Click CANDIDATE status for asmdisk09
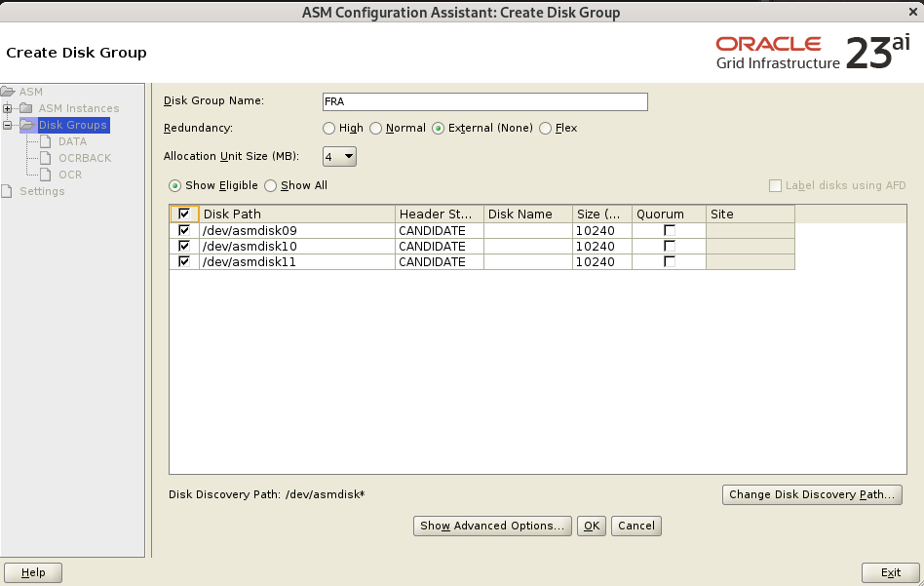 [x=439, y=230]
